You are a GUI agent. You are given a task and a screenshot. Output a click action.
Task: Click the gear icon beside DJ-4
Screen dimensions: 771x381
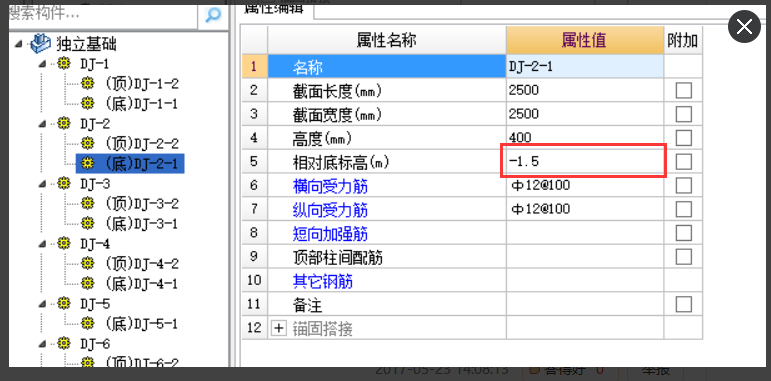[x=63, y=243]
